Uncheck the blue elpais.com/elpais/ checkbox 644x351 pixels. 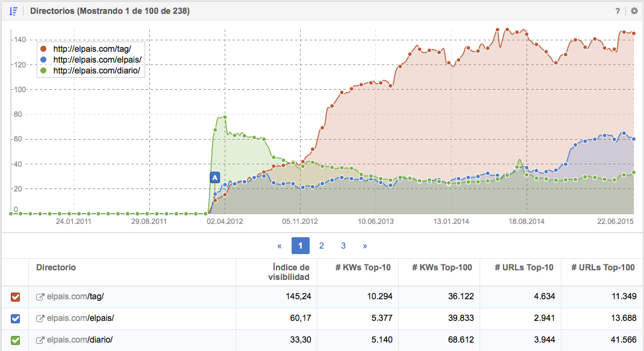16,318
